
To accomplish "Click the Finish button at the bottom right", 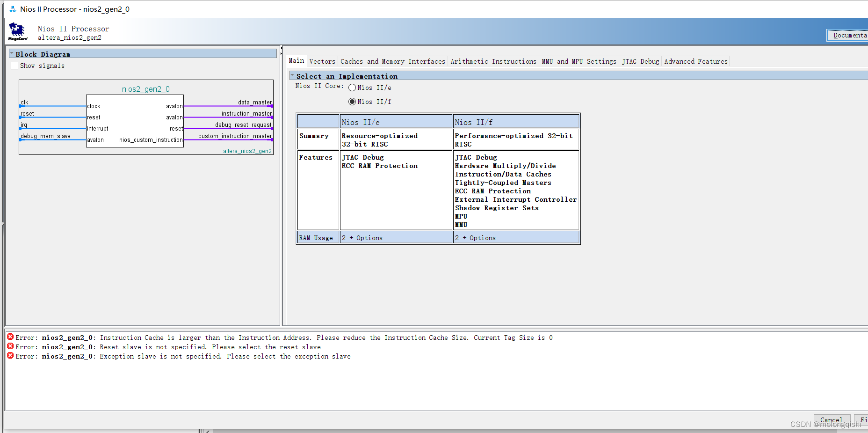I will tap(861, 420).
